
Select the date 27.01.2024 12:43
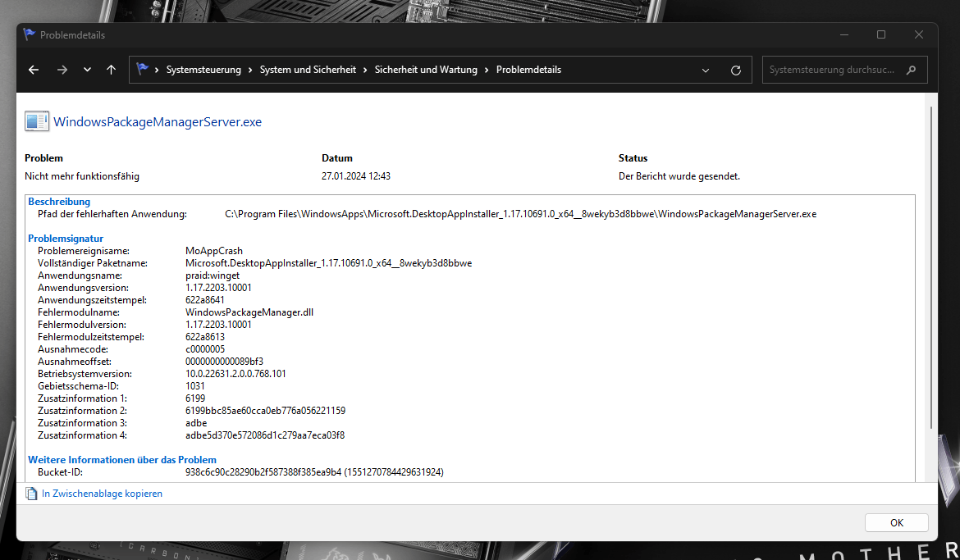click(x=356, y=176)
